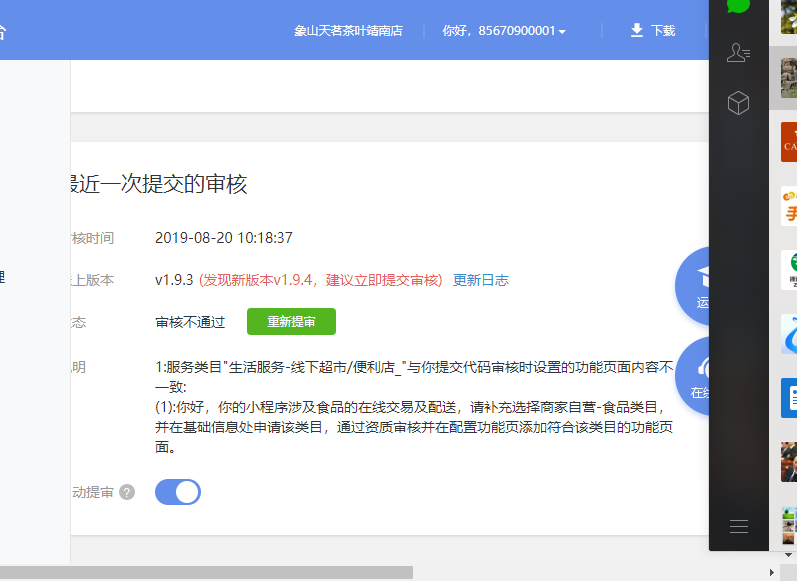Viewport: 797px width, 581px height.
Task: Open the 更新日志 link
Action: [480, 280]
